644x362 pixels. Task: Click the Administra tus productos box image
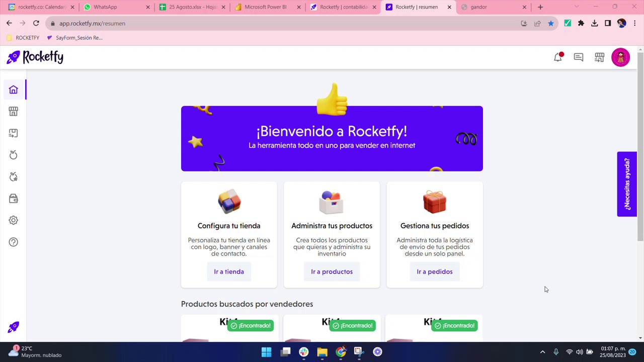click(x=332, y=202)
